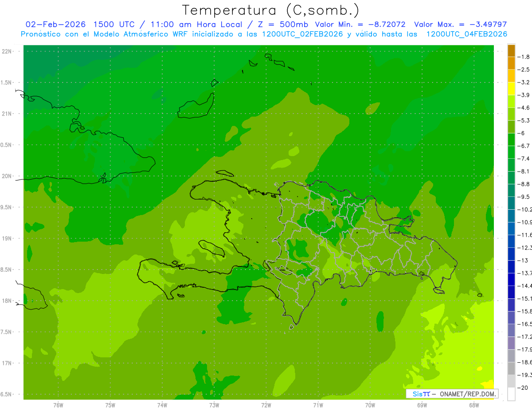Click the purple-gray swatch between -17.2 and -17.9

click(511, 343)
